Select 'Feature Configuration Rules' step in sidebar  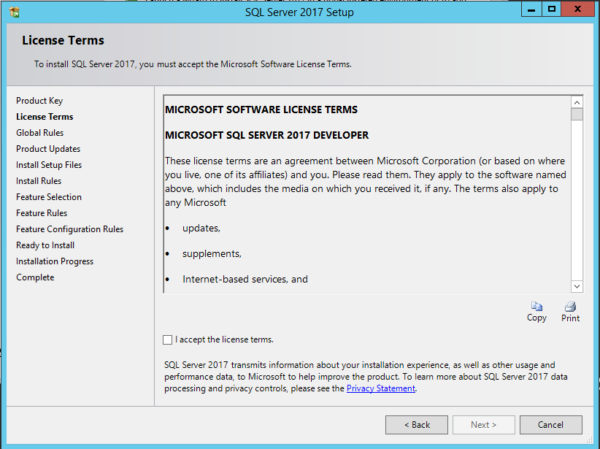[x=70, y=229]
